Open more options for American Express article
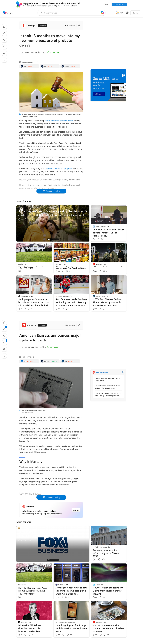Image resolution: width=143 pixels, height=644 pixels. click(x=4, y=356)
